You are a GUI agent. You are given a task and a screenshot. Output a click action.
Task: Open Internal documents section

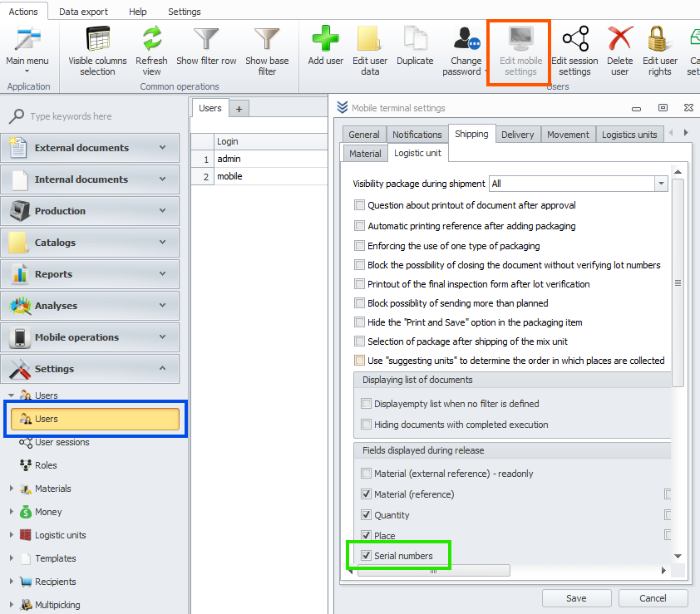[x=90, y=179]
